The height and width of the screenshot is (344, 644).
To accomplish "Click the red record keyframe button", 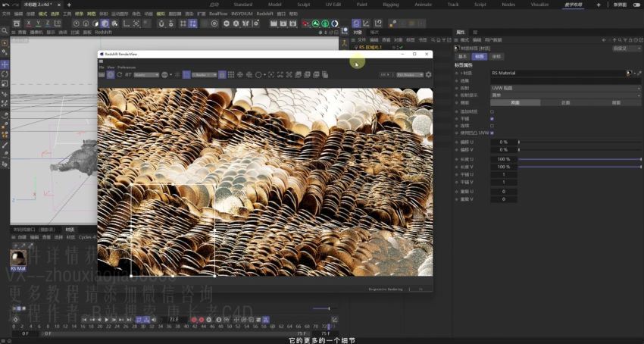I will pyautogui.click(x=194, y=319).
